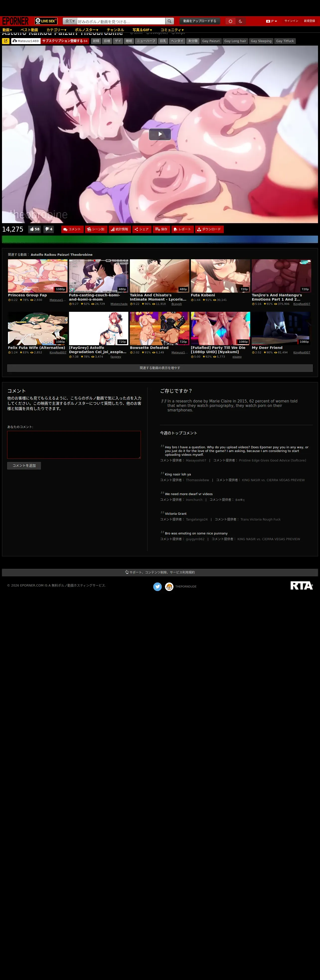Expand the カテゴリー menu
The image size is (320, 980).
click(56, 30)
